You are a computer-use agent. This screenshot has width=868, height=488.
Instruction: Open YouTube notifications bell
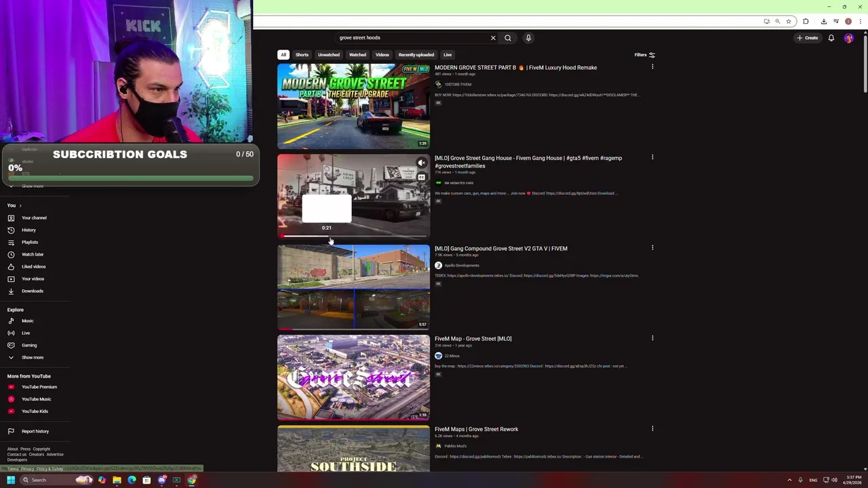coord(831,38)
